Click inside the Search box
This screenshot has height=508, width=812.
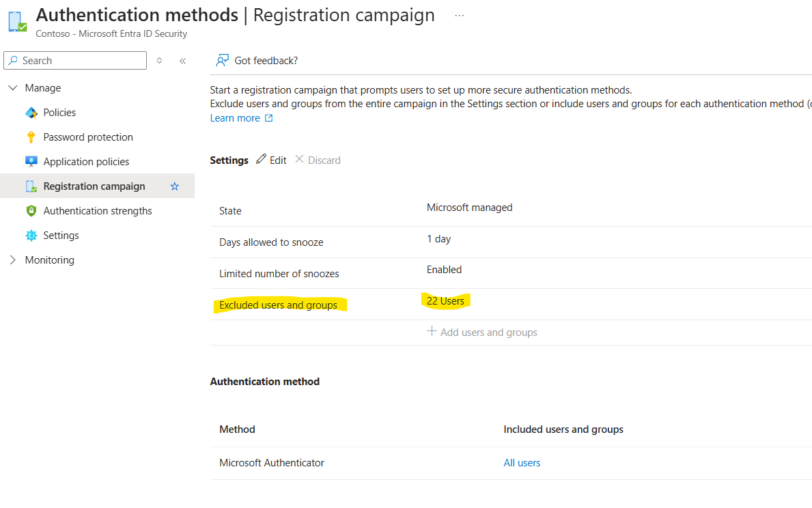click(75, 60)
